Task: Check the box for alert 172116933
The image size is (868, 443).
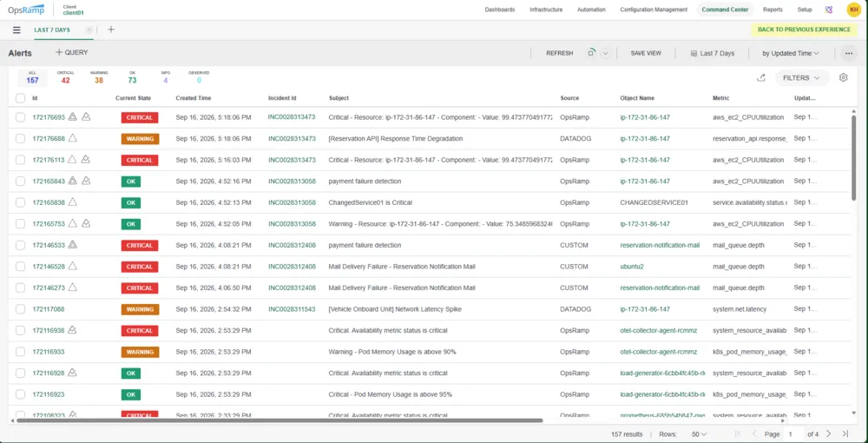Action: click(x=20, y=352)
